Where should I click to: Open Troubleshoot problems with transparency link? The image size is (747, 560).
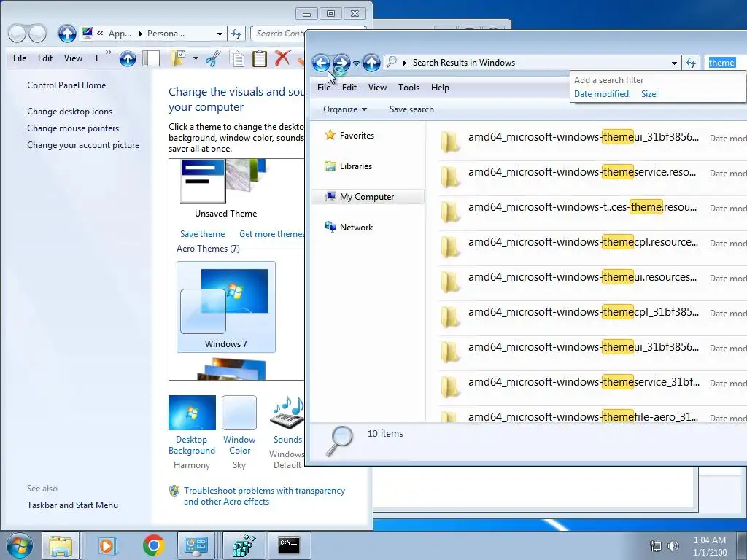pyautogui.click(x=264, y=496)
